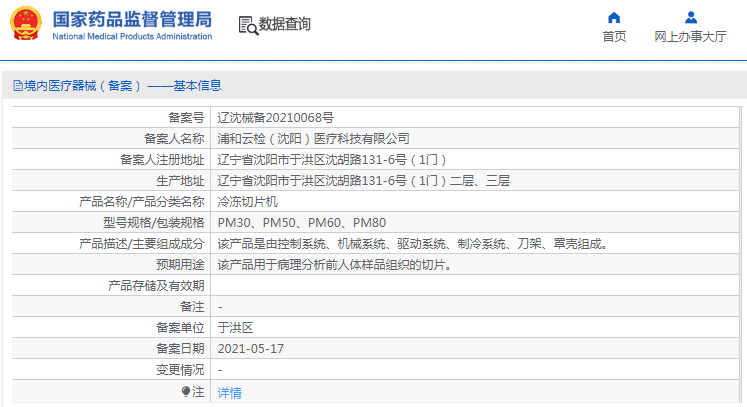Select the company name 浦和云检（沈阳）医疗科技有限公司
Viewport: 747px width, 407px height.
pyautogui.click(x=314, y=139)
